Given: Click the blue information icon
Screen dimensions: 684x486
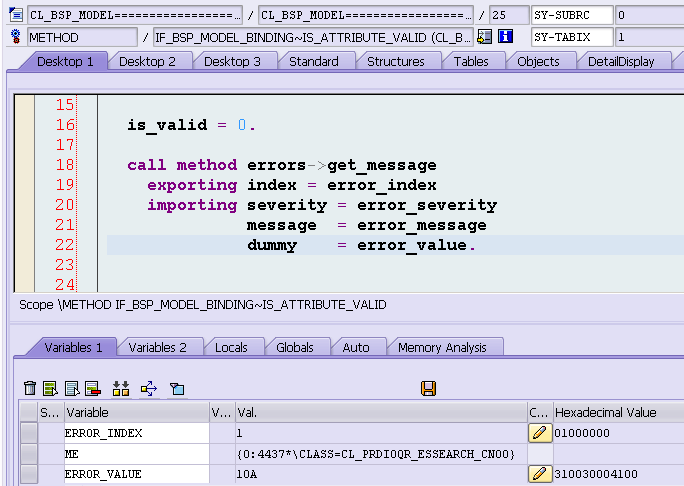Looking at the screenshot, I should (505, 37).
